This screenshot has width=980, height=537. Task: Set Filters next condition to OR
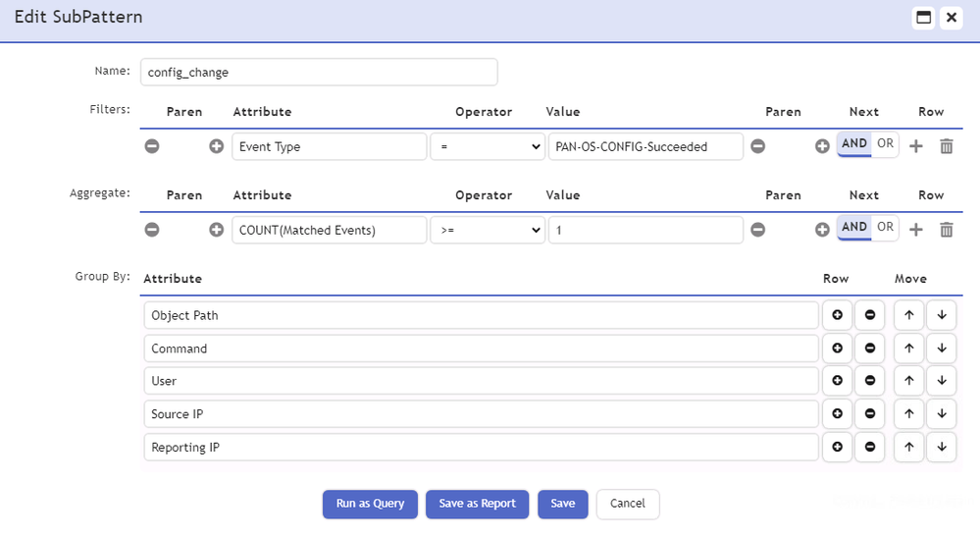coord(885,144)
